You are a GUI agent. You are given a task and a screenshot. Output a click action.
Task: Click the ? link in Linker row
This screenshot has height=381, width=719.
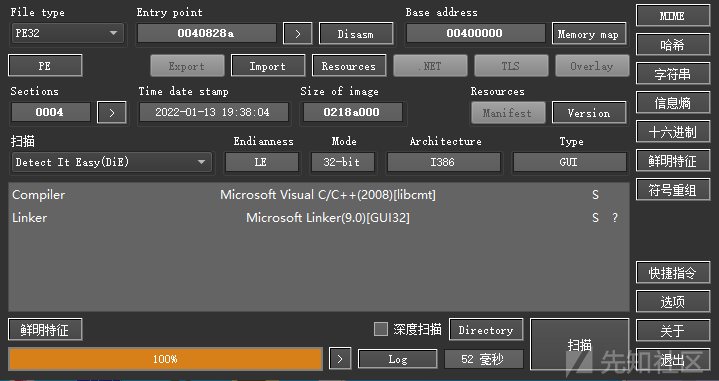coord(615,218)
